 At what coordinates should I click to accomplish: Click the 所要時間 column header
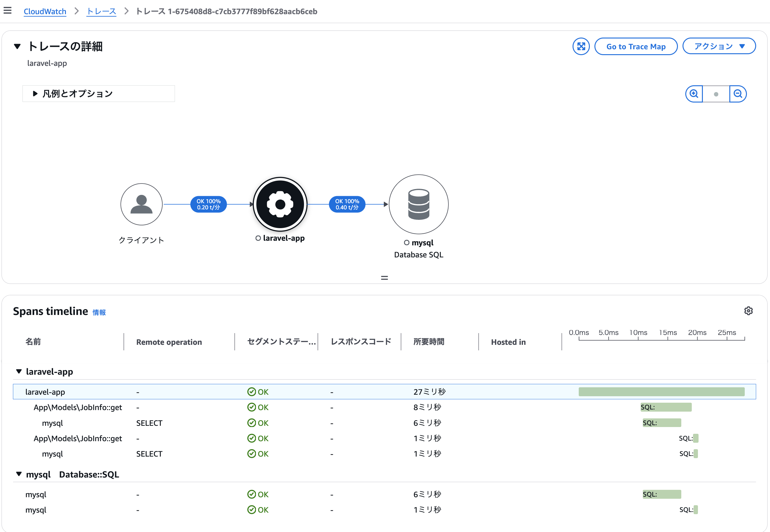pyautogui.click(x=429, y=342)
